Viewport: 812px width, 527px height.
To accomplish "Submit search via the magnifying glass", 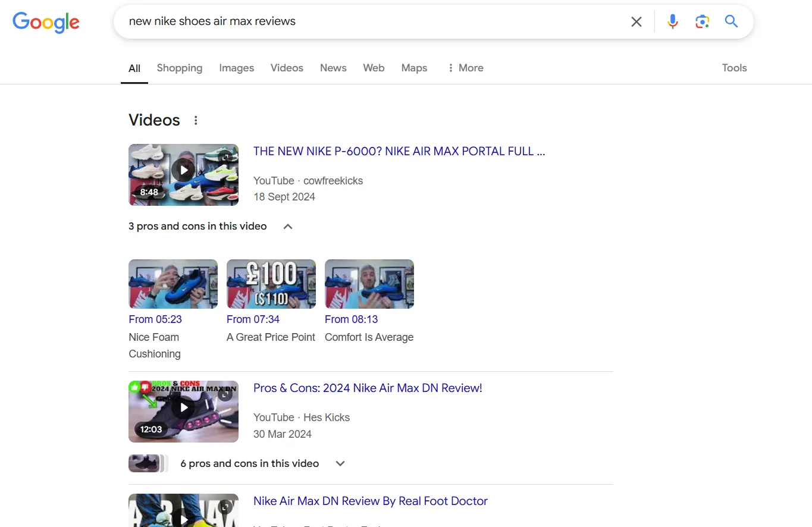I will [731, 21].
